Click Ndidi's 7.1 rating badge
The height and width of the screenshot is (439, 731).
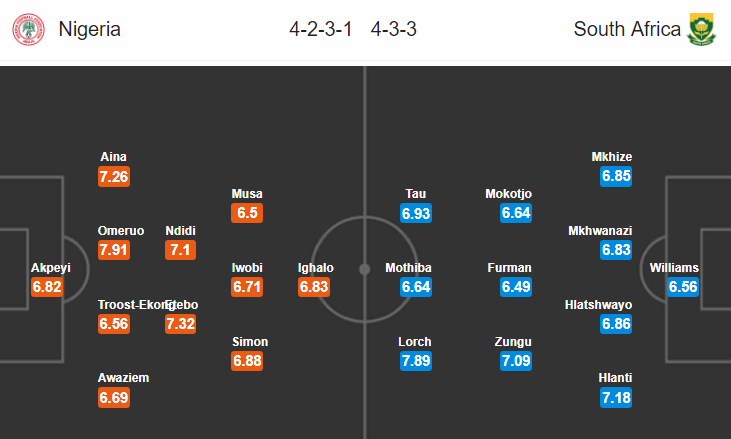coord(180,250)
